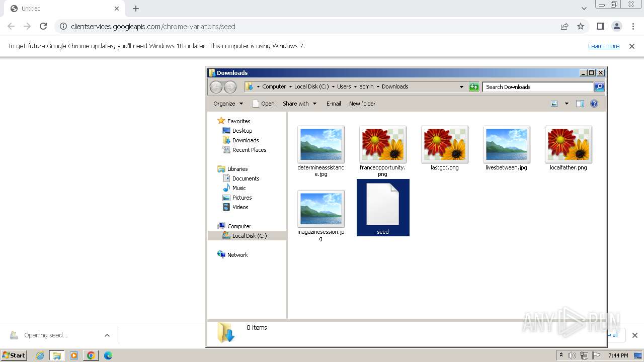
Task: Click Chrome's forward arrow
Action: tap(27, 26)
